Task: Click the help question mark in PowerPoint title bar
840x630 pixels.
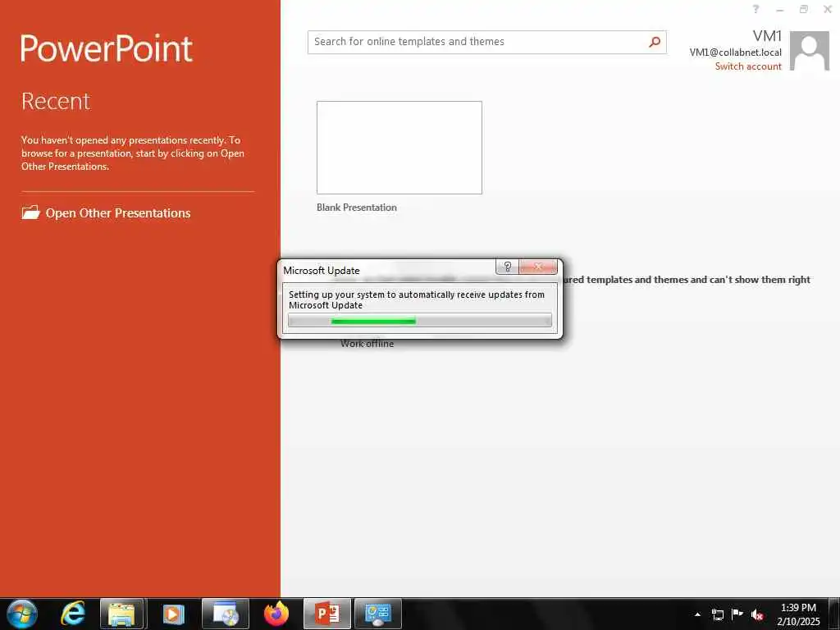Action: [756, 9]
